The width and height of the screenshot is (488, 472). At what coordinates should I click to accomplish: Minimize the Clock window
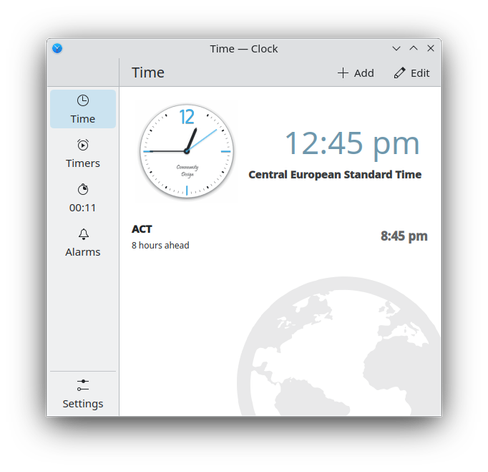click(396, 48)
